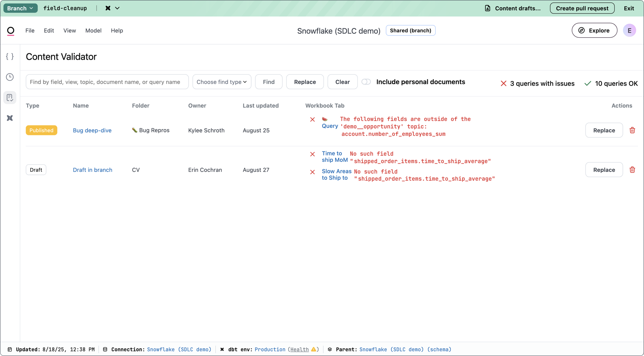Select the Content Validator sidebar icon

point(10,97)
